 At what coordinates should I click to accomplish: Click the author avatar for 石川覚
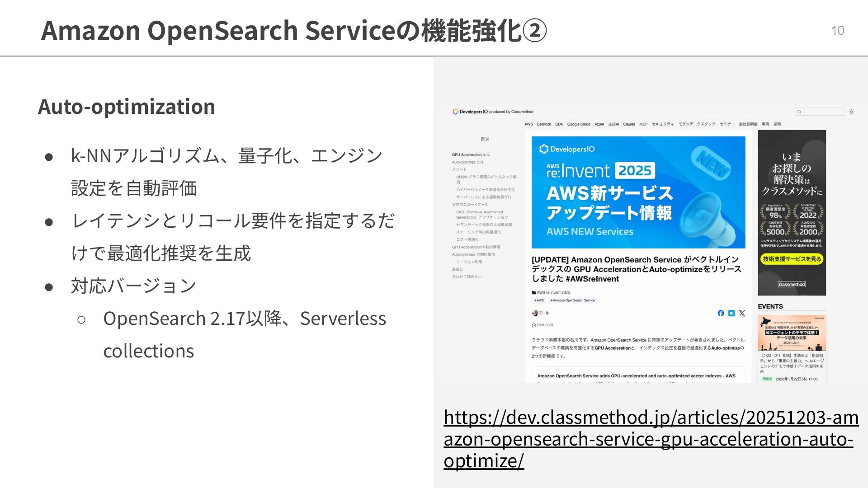(x=535, y=313)
